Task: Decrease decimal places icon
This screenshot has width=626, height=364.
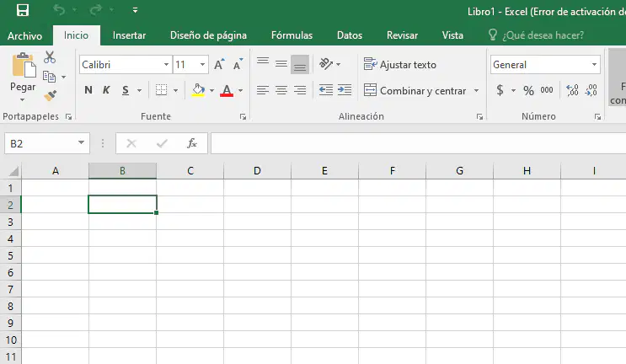Action: click(591, 90)
